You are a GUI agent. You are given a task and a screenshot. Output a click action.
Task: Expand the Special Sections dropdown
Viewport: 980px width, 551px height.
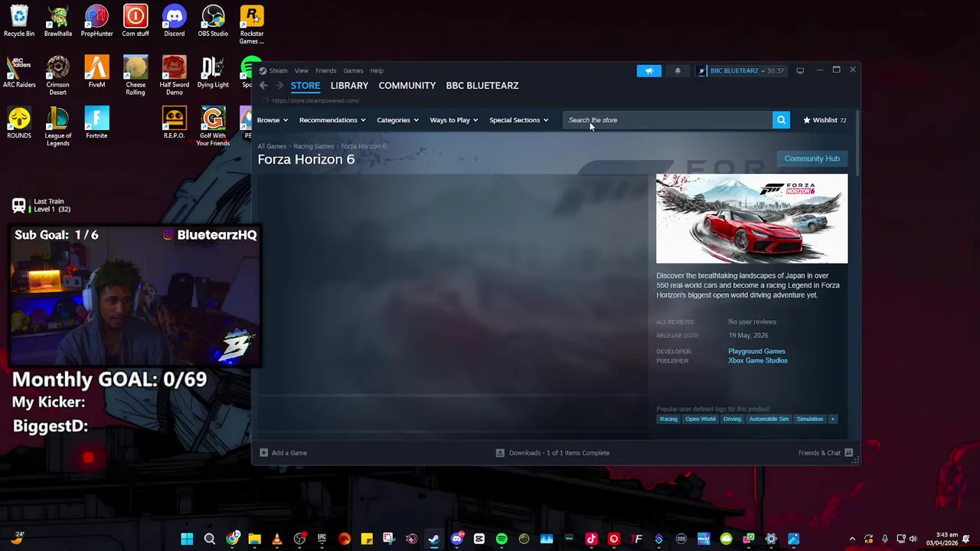tap(519, 120)
